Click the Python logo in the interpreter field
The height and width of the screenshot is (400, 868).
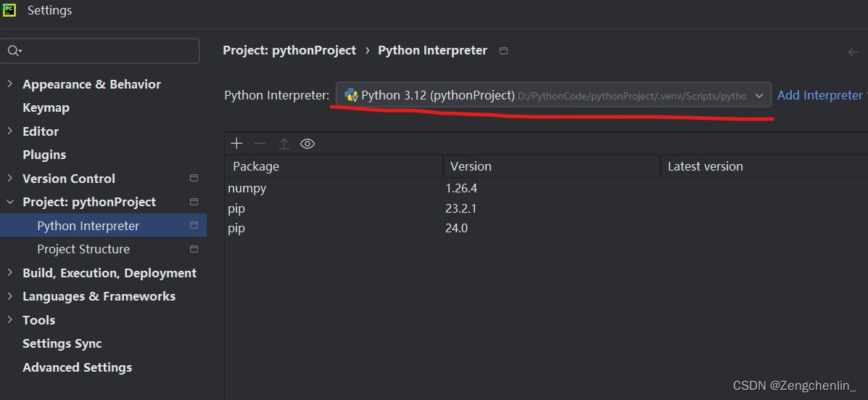pos(351,95)
